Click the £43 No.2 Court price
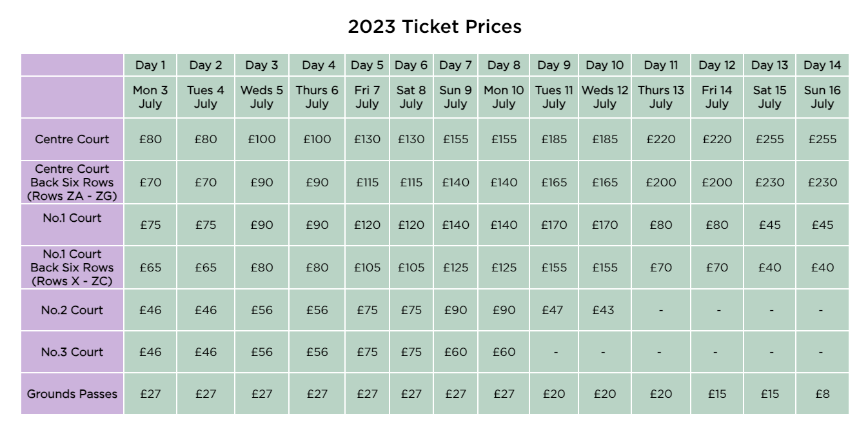 pos(604,310)
